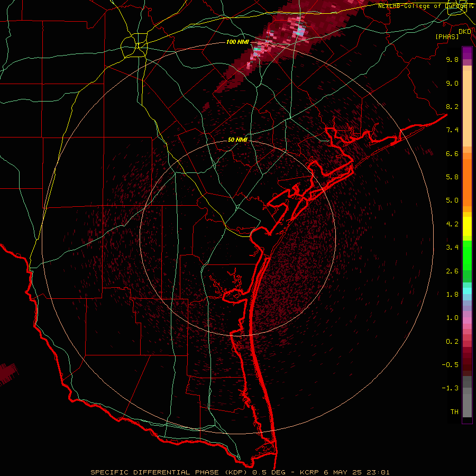
Task: Click the "0.2" color scale value
Action: pos(452,342)
